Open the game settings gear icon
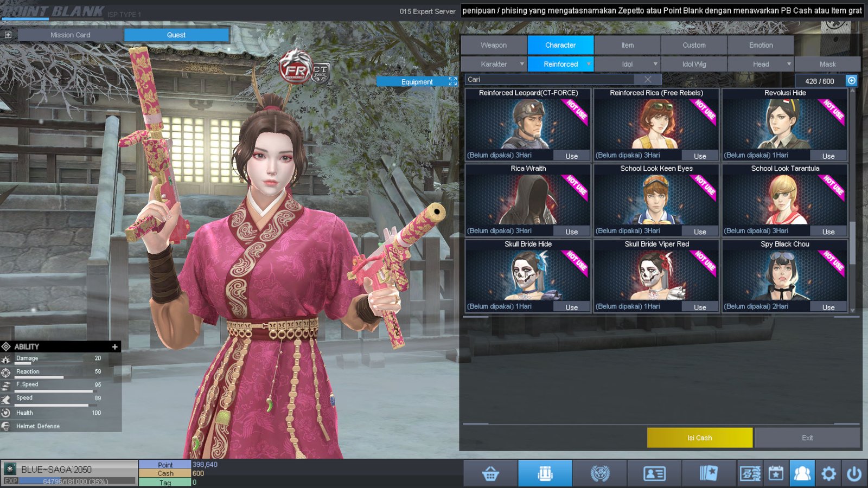 828,474
